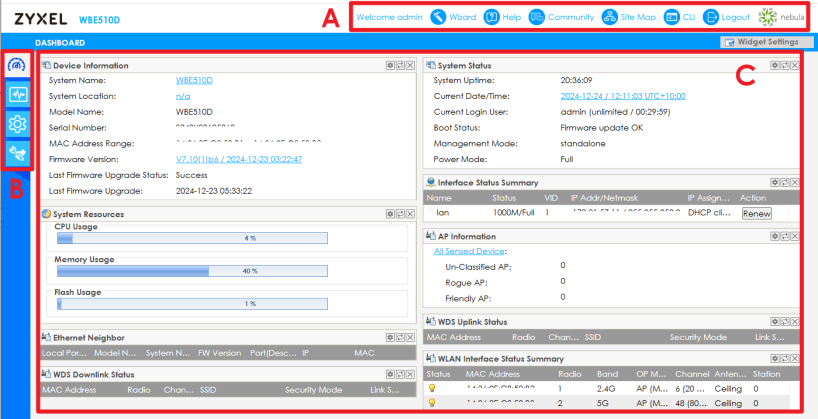Open System Status widget settings icon
The width and height of the screenshot is (818, 419).
tap(775, 65)
